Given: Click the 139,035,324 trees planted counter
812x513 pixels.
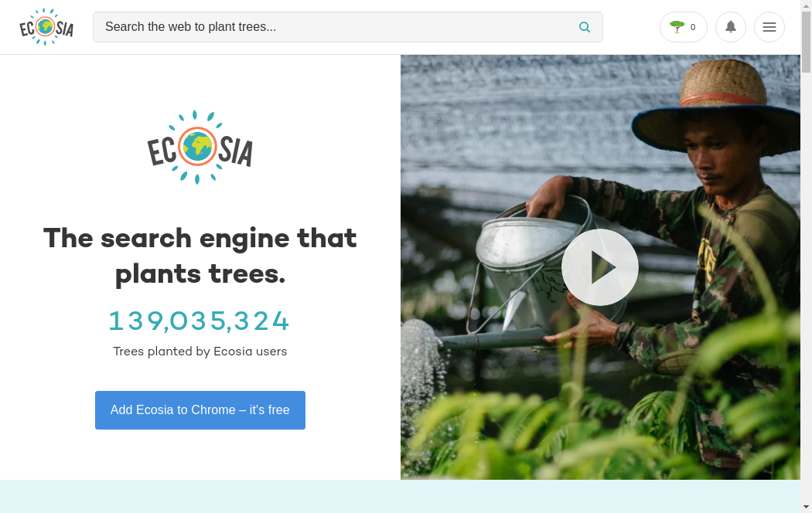Looking at the screenshot, I should click(x=199, y=321).
